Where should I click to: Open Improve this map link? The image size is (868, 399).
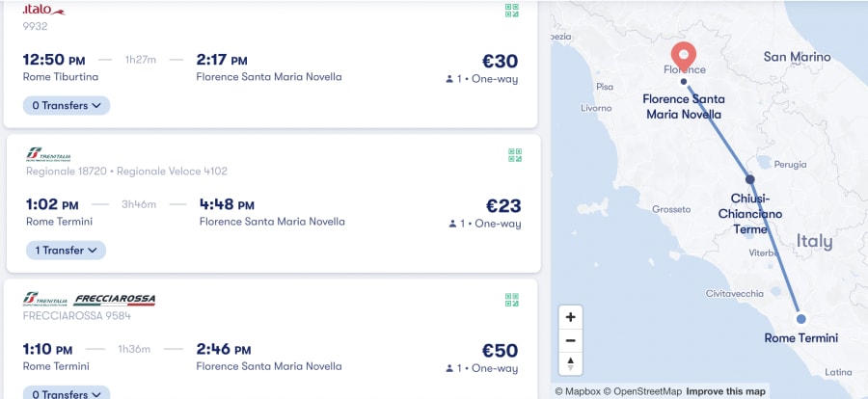[725, 391]
